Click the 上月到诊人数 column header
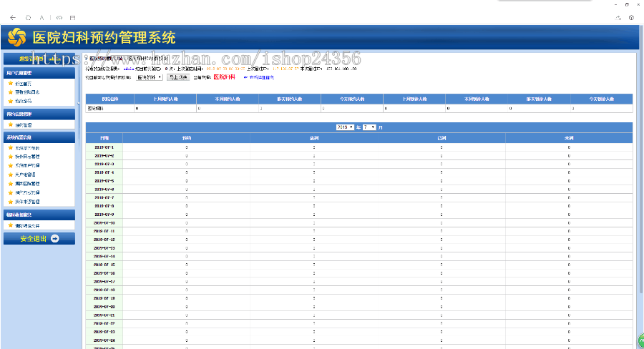This screenshot has width=644, height=349. coord(414,99)
